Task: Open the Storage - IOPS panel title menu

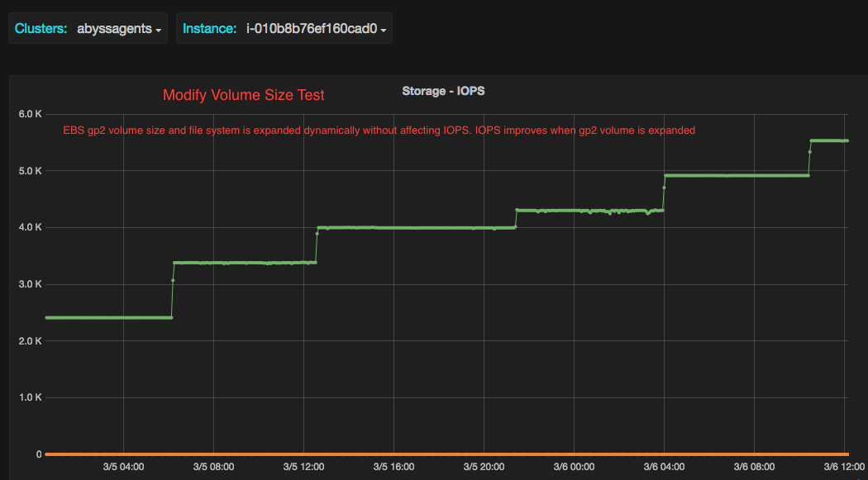Action: pos(444,91)
